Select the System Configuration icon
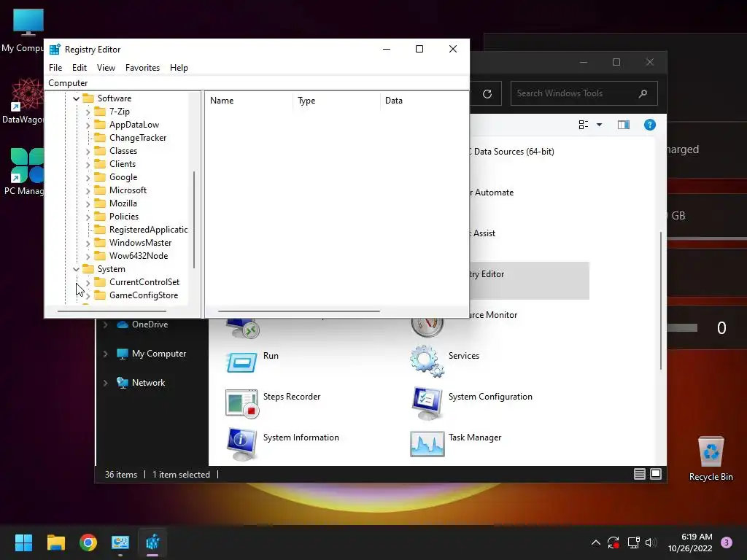This screenshot has height=560, width=747. 427,403
